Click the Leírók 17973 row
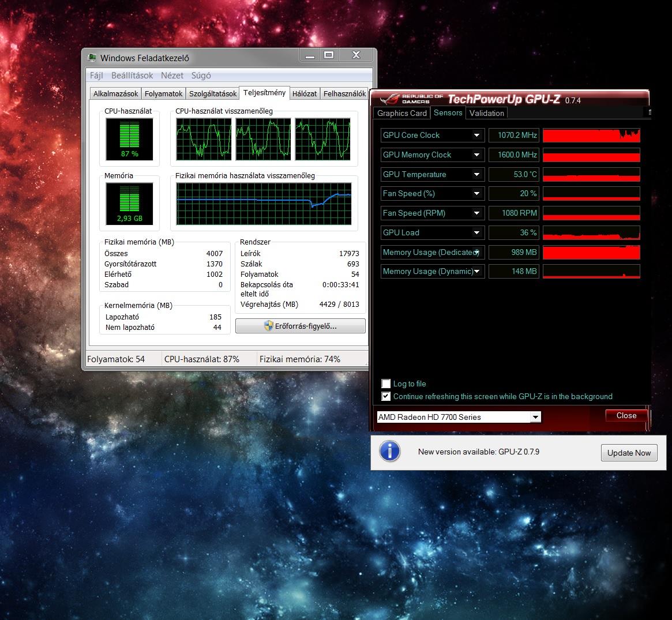This screenshot has width=672, height=620. [299, 253]
